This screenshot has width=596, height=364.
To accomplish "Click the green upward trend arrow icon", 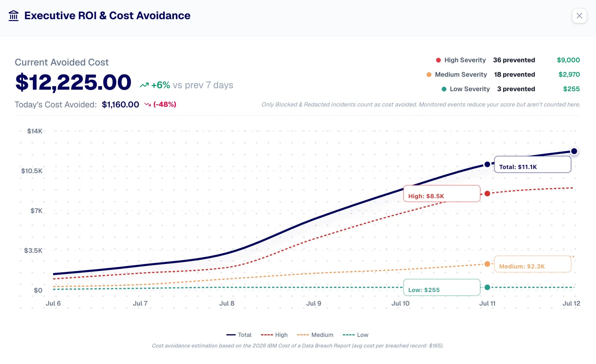I will 144,85.
